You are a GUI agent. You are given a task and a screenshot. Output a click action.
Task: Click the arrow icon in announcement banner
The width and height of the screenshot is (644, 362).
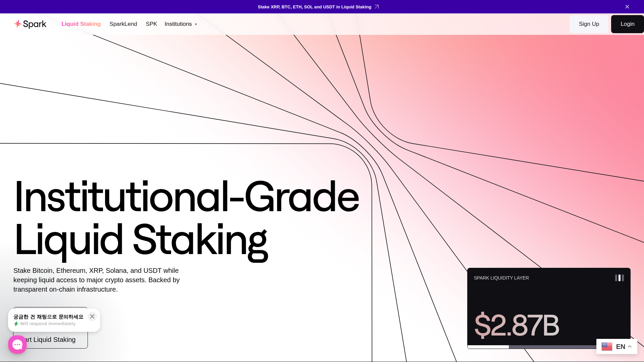pos(377,7)
